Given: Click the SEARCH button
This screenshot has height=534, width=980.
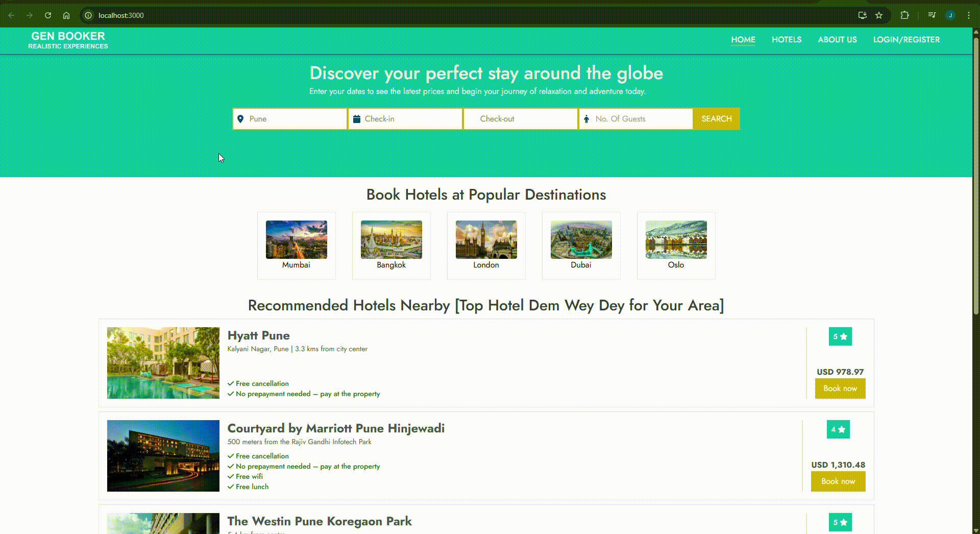Looking at the screenshot, I should (717, 119).
